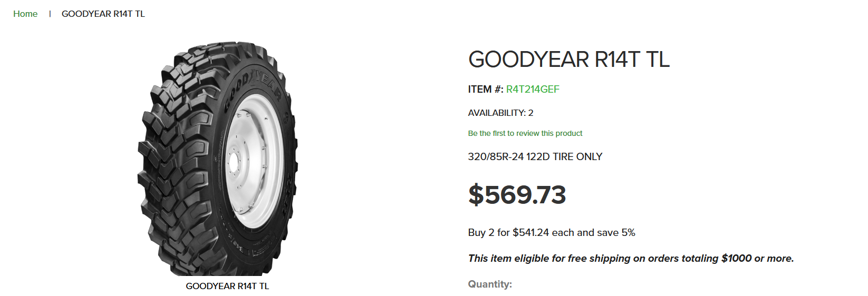The width and height of the screenshot is (868, 296).
Task: Click the AVAILABILITY: 2 text
Action: click(500, 113)
